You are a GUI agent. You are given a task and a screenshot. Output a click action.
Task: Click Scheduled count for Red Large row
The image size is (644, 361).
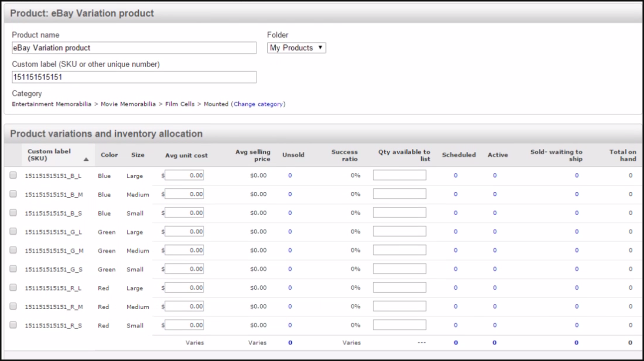click(x=455, y=287)
